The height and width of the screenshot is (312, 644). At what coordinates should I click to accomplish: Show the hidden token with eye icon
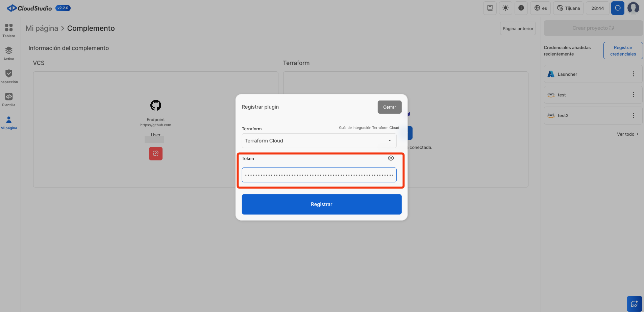click(391, 158)
